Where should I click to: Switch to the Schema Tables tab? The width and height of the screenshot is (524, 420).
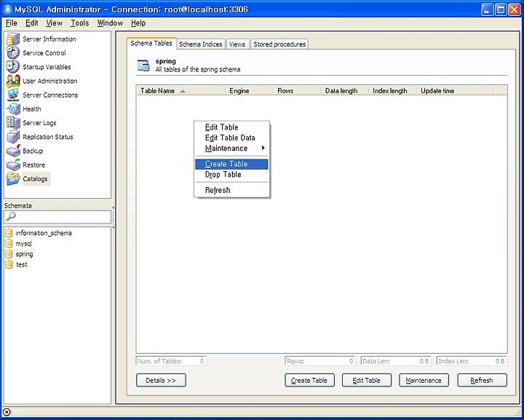click(x=151, y=43)
